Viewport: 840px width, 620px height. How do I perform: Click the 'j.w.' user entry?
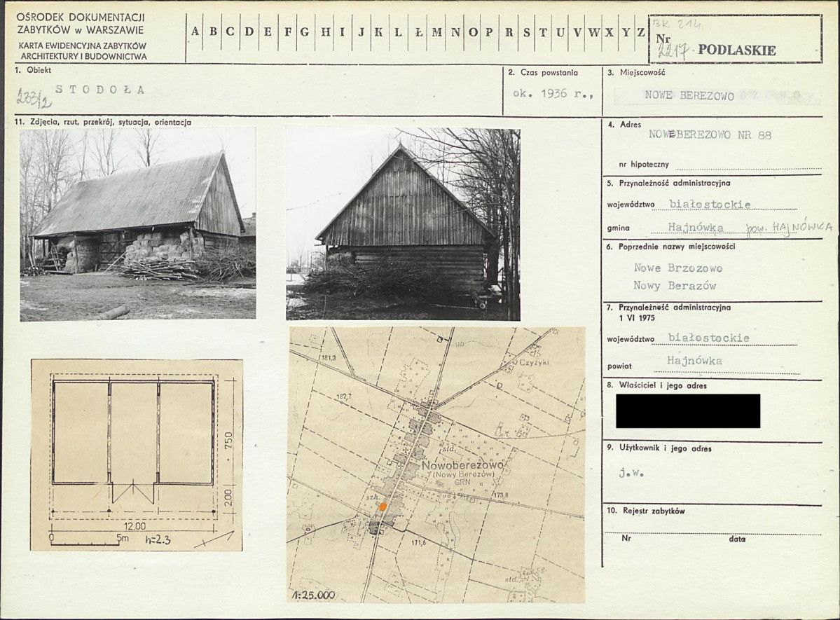coord(631,474)
